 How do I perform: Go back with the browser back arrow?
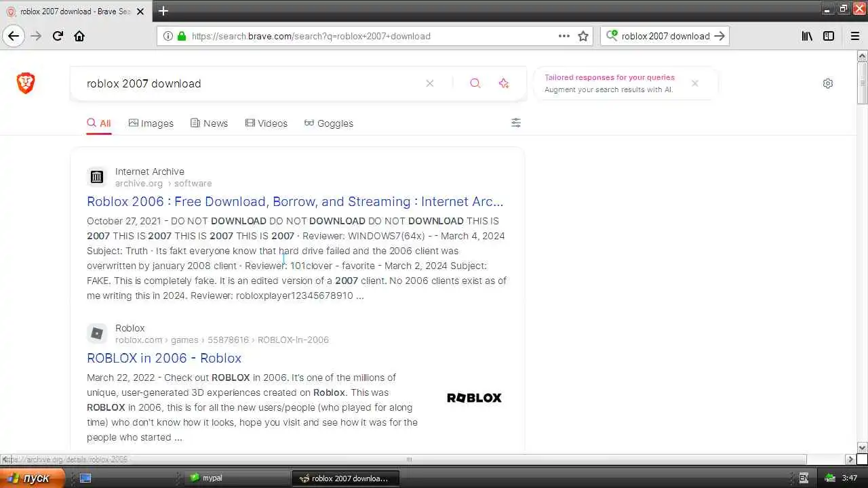pos(14,36)
